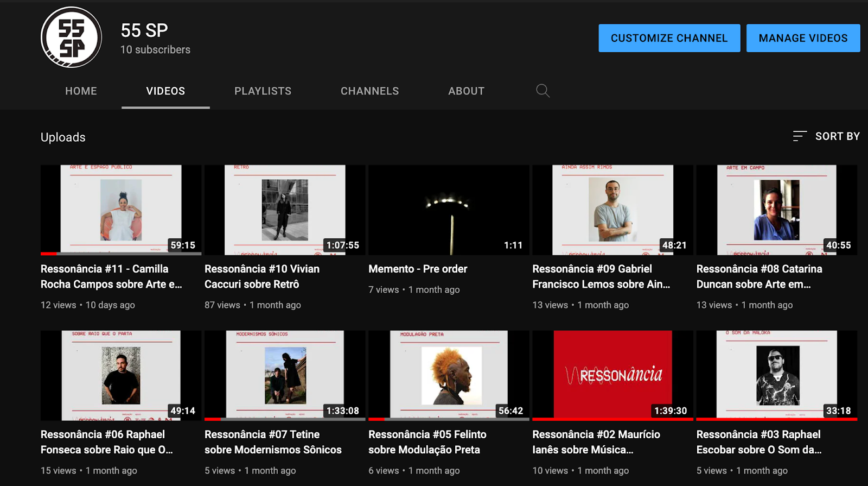Go to the Channels tab

pos(369,91)
